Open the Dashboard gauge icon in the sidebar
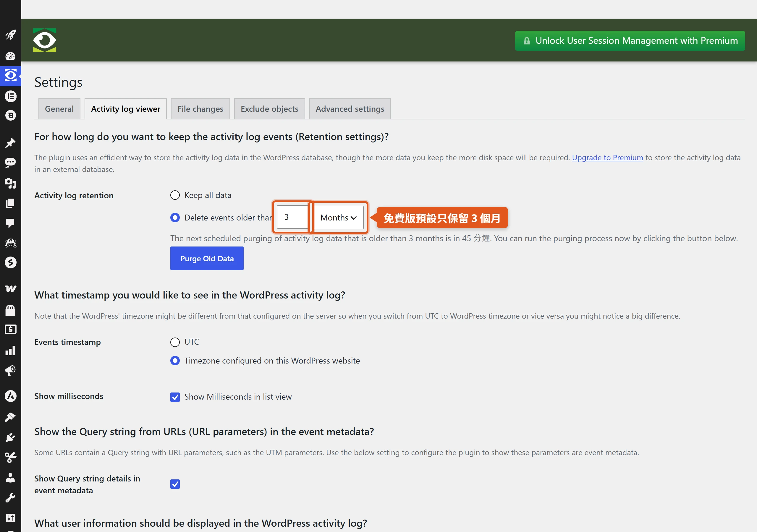The width and height of the screenshot is (757, 532). (11, 56)
